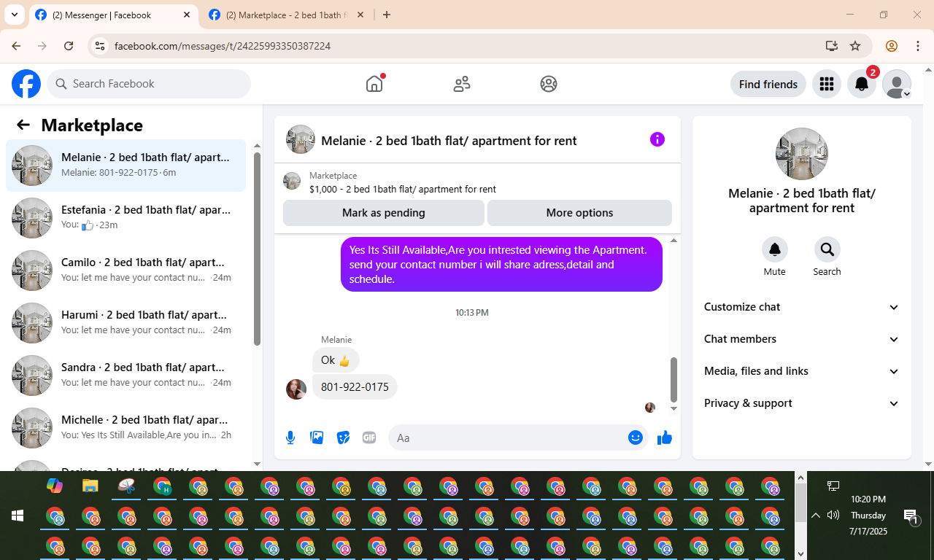Choose a sticker from the sticker icon

343,437
